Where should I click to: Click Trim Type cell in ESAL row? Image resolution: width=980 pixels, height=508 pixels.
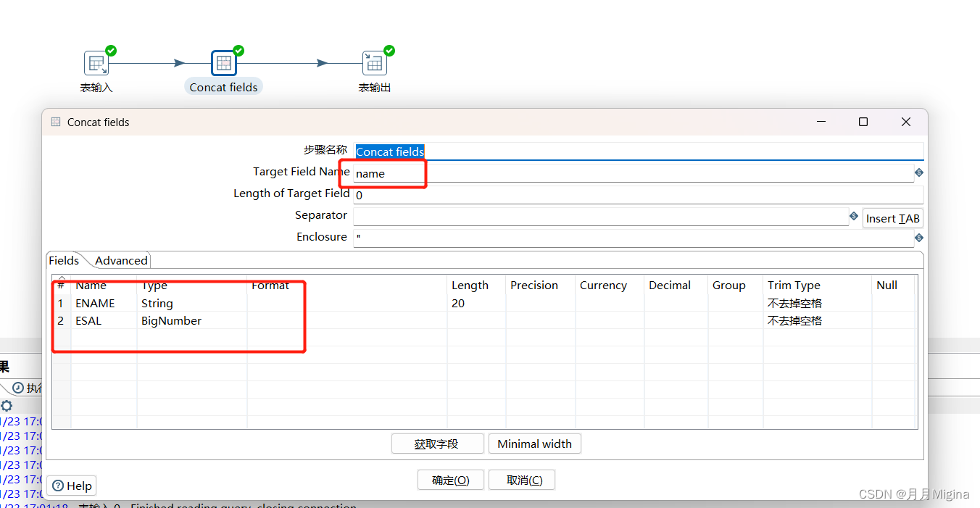(x=817, y=320)
